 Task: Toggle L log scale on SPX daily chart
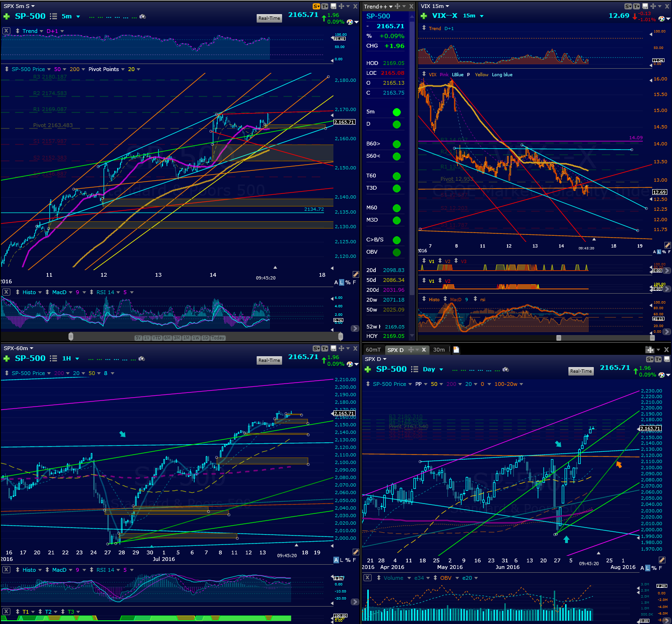point(648,568)
